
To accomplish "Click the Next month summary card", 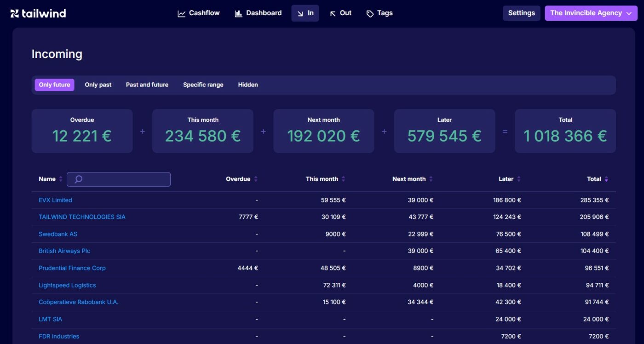I will tap(324, 131).
